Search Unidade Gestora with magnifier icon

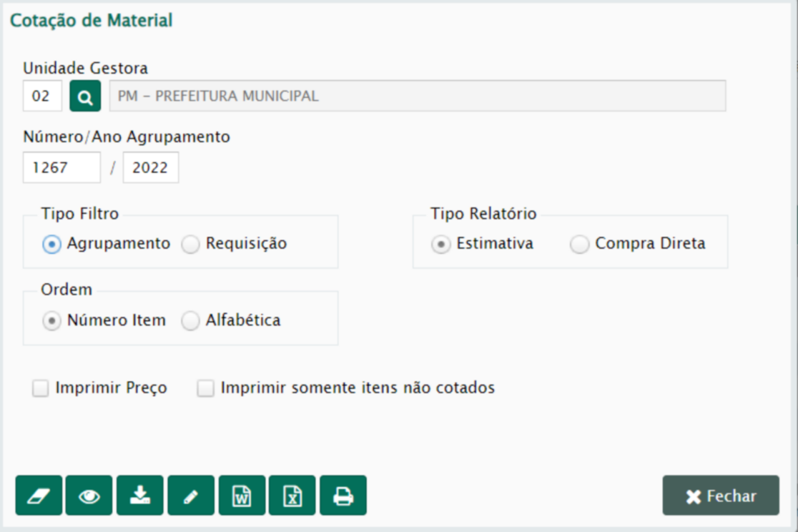click(x=85, y=97)
